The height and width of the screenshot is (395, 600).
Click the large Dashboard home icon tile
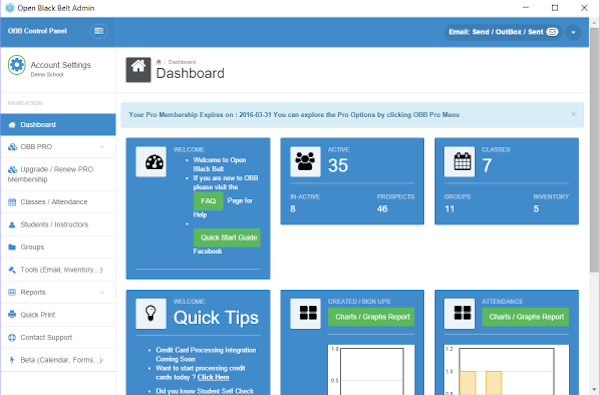(138, 70)
